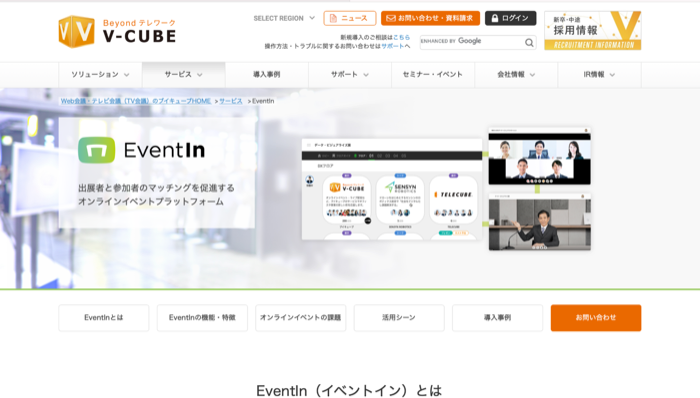Click the envelope icon on the お問い合わせ・資料請求 button
The width and height of the screenshot is (700, 398).
(x=391, y=18)
